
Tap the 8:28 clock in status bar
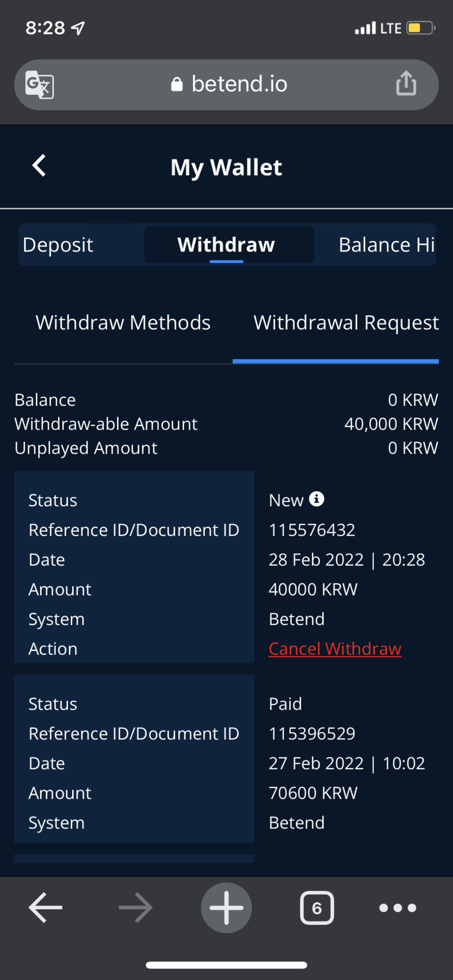click(45, 28)
